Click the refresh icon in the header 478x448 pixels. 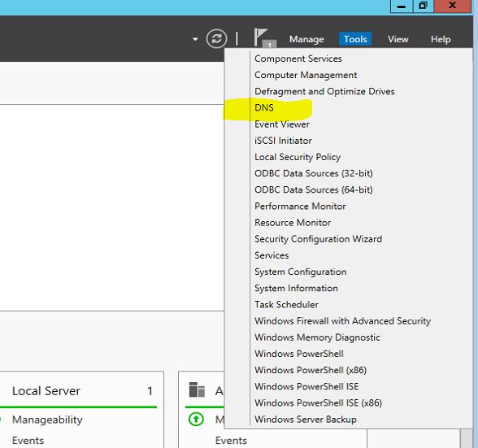pos(216,39)
